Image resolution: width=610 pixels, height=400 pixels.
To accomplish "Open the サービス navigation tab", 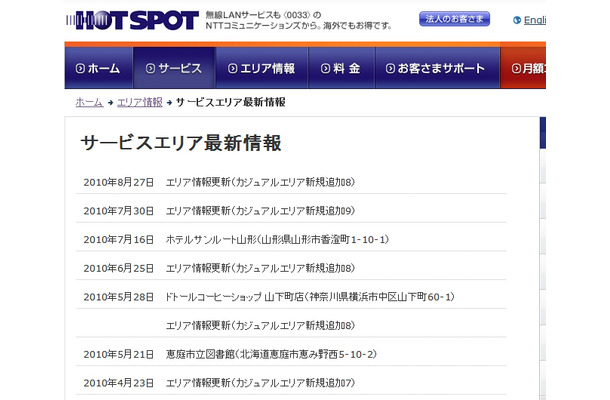I will coord(174,68).
